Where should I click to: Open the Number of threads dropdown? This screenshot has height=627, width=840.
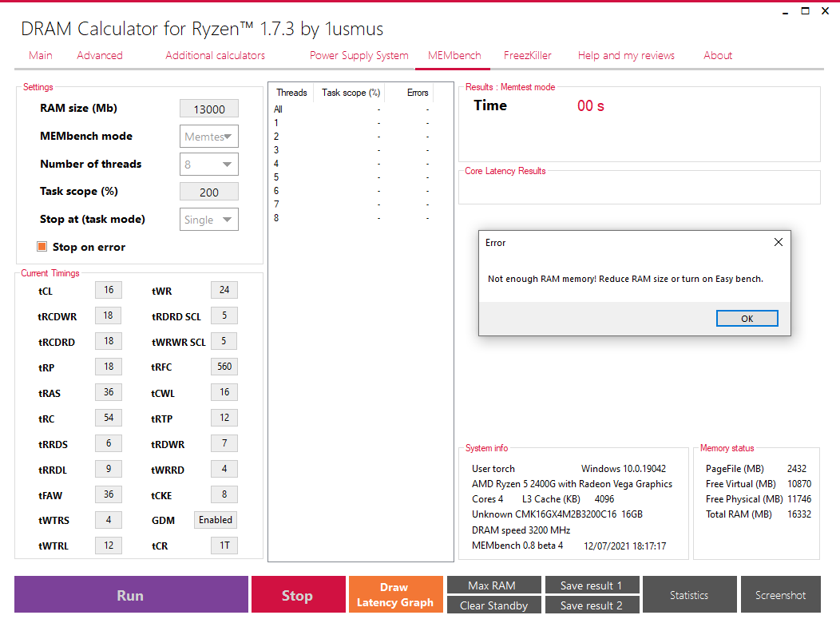[x=209, y=164]
